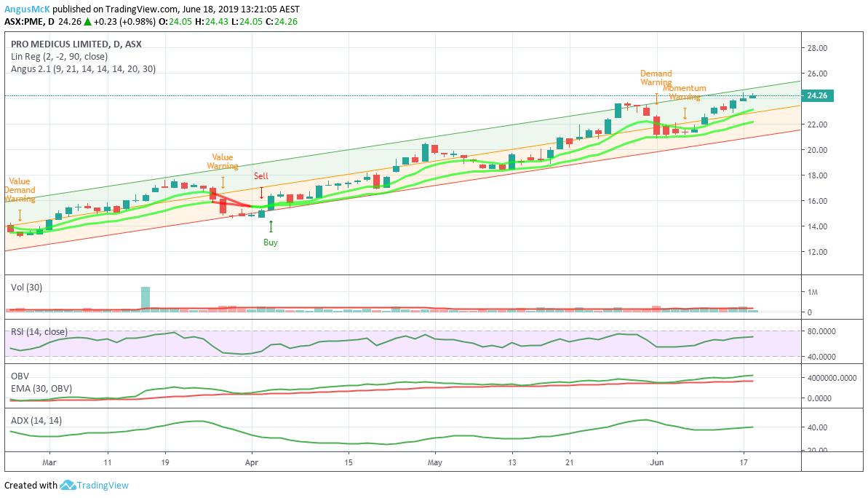Open the TradingView link at bottom
868x498 pixels.
pos(103,486)
